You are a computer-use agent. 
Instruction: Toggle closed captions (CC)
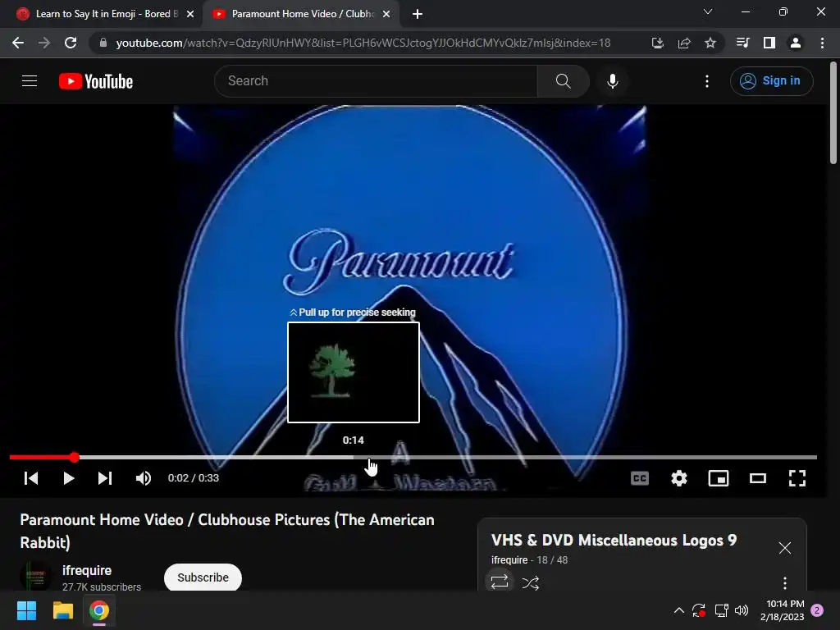point(640,478)
